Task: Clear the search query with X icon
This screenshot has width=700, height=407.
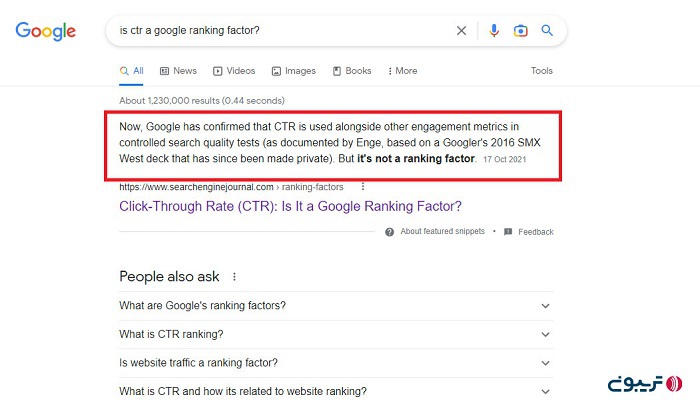Action: click(461, 31)
